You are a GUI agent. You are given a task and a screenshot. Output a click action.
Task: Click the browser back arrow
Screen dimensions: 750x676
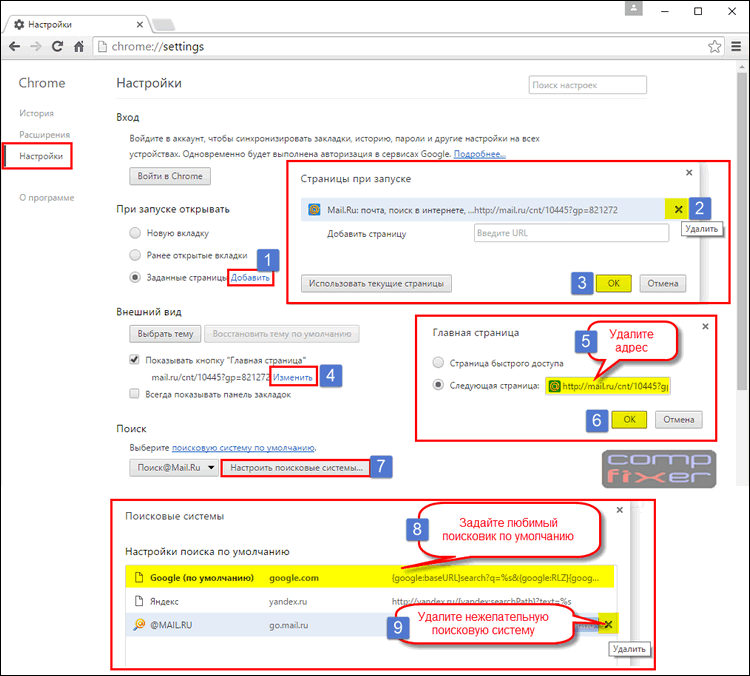pyautogui.click(x=15, y=46)
